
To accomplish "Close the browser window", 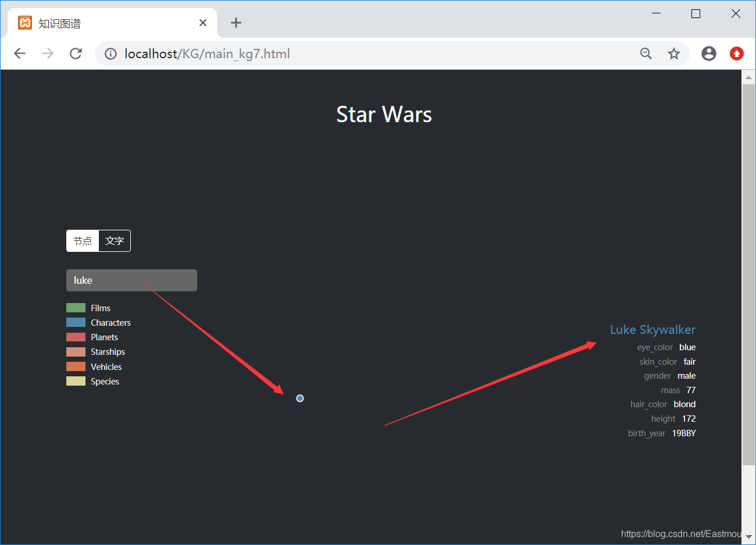I will coord(736,13).
